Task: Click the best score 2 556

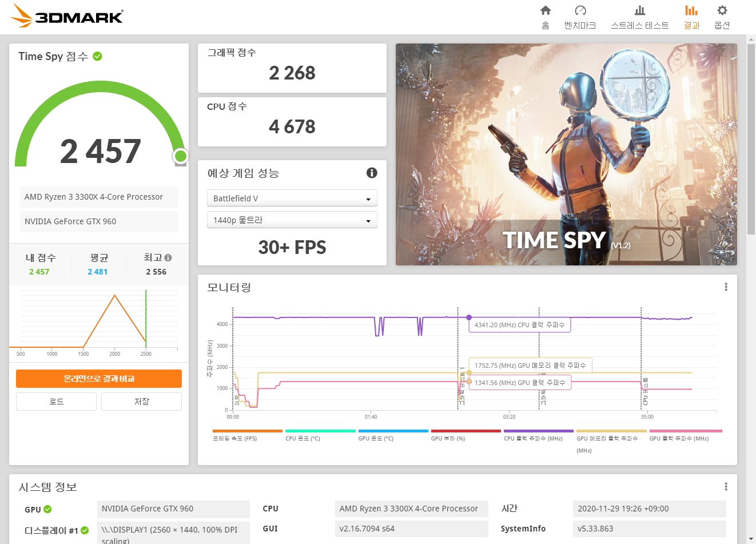Action: click(156, 272)
